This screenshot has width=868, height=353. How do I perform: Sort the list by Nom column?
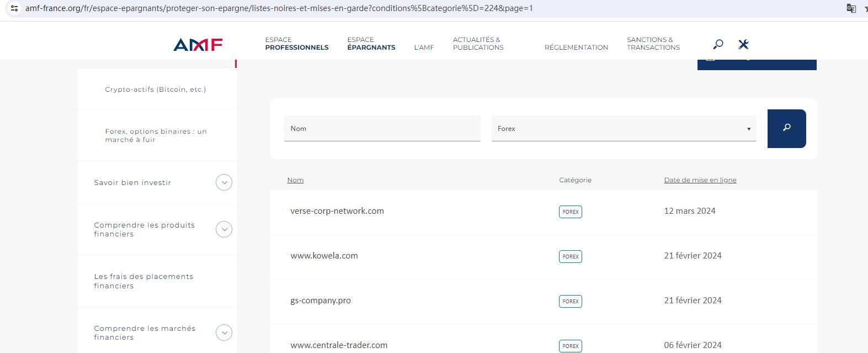(x=295, y=180)
